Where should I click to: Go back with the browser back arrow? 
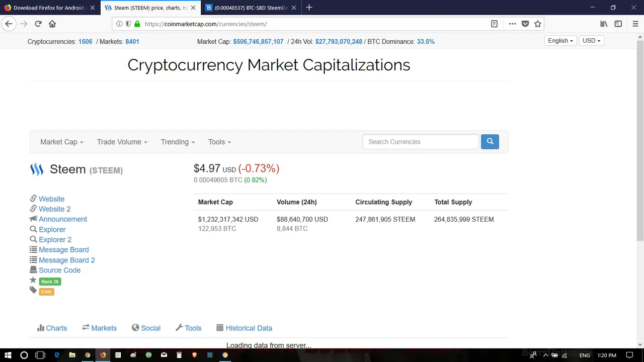[9, 24]
